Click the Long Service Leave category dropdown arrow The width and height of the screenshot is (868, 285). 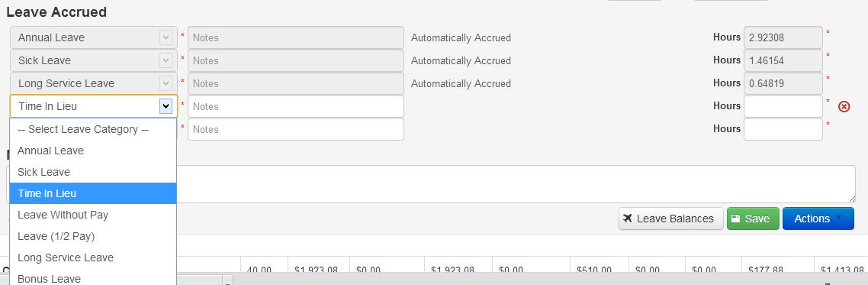click(166, 83)
